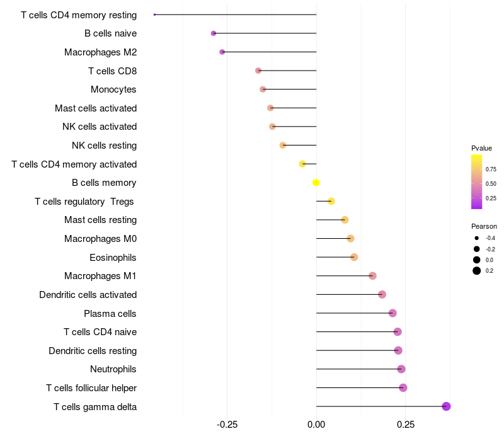The height and width of the screenshot is (441, 504).
Task: Click the Pearson legend title
Action: 484,226
